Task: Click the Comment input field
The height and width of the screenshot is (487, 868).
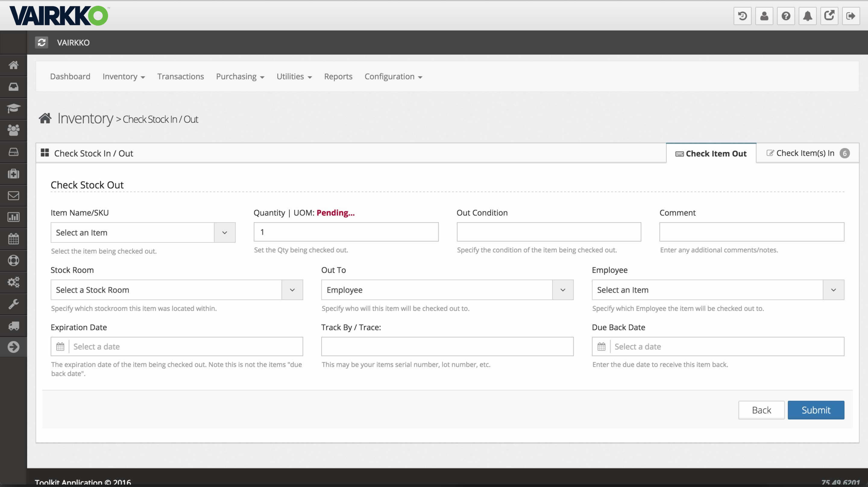Action: (751, 232)
